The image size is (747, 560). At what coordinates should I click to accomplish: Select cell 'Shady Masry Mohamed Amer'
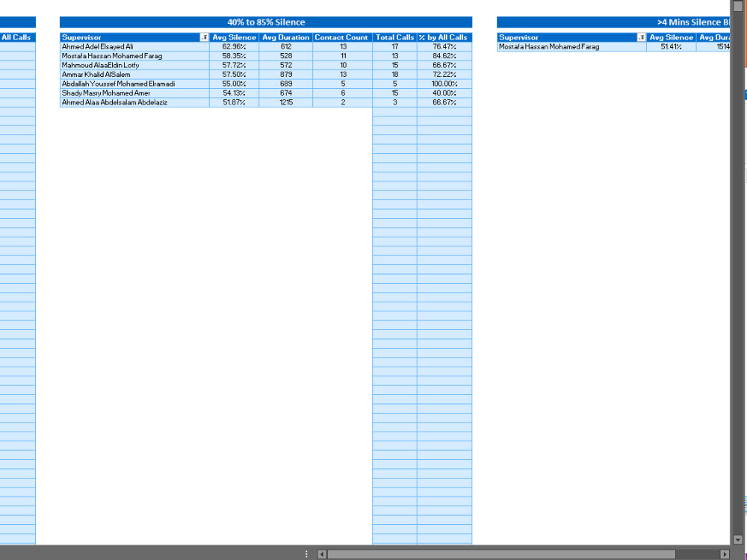(x=134, y=93)
